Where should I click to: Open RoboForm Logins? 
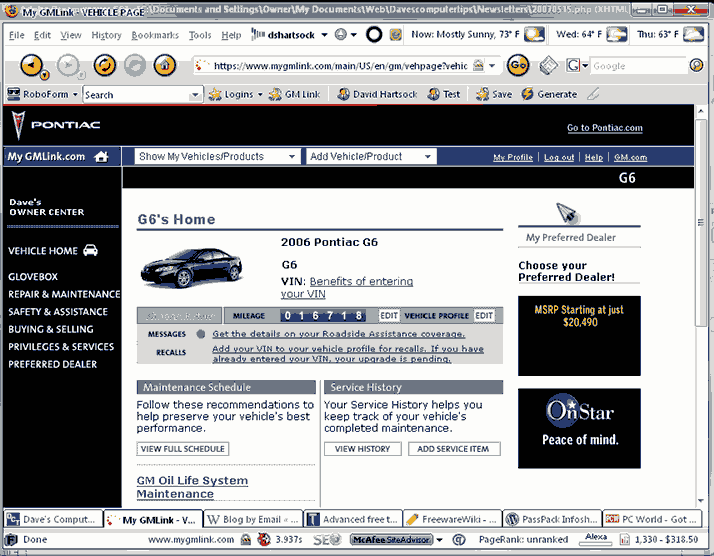[235, 94]
